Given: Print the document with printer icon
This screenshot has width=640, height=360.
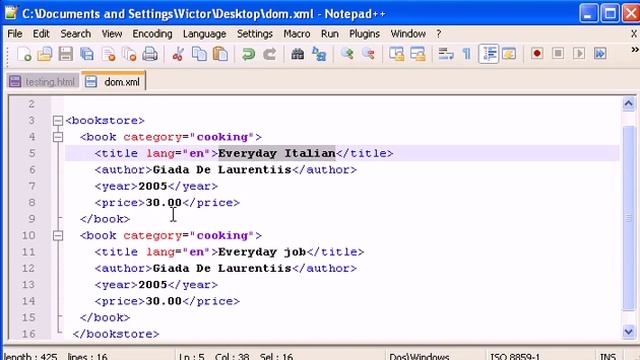Looking at the screenshot, I should tap(150, 54).
